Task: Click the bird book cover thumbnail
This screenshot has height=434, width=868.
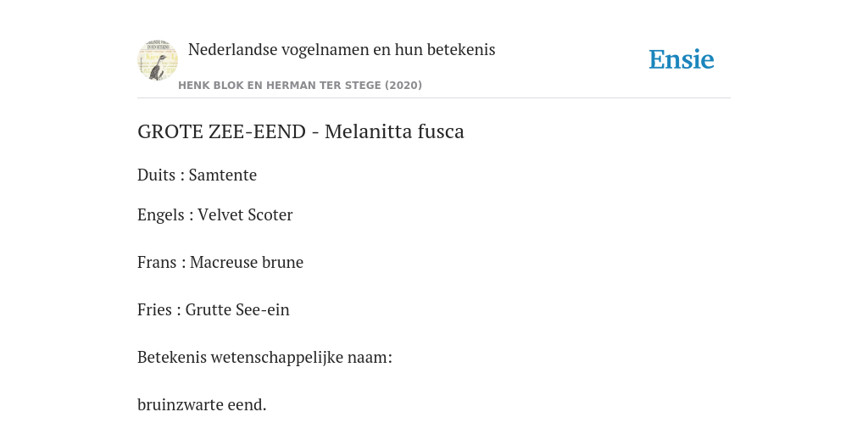Action: [x=157, y=60]
